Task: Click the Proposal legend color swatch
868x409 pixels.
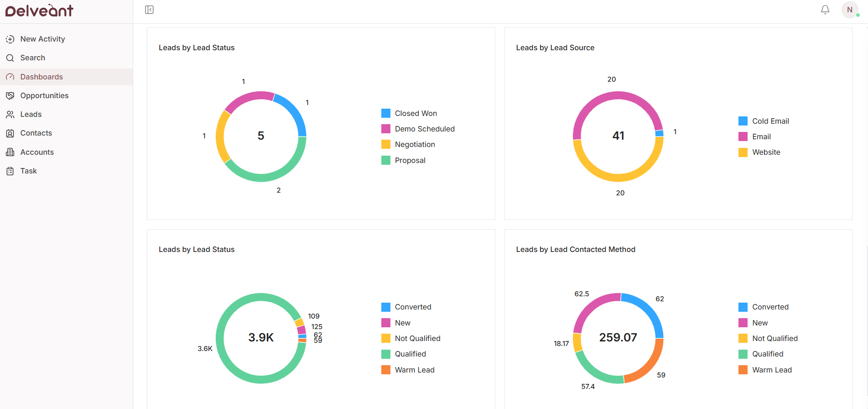Action: pyautogui.click(x=385, y=160)
